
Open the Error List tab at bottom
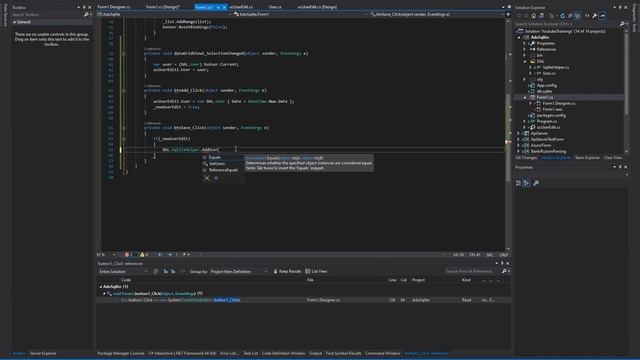229,353
